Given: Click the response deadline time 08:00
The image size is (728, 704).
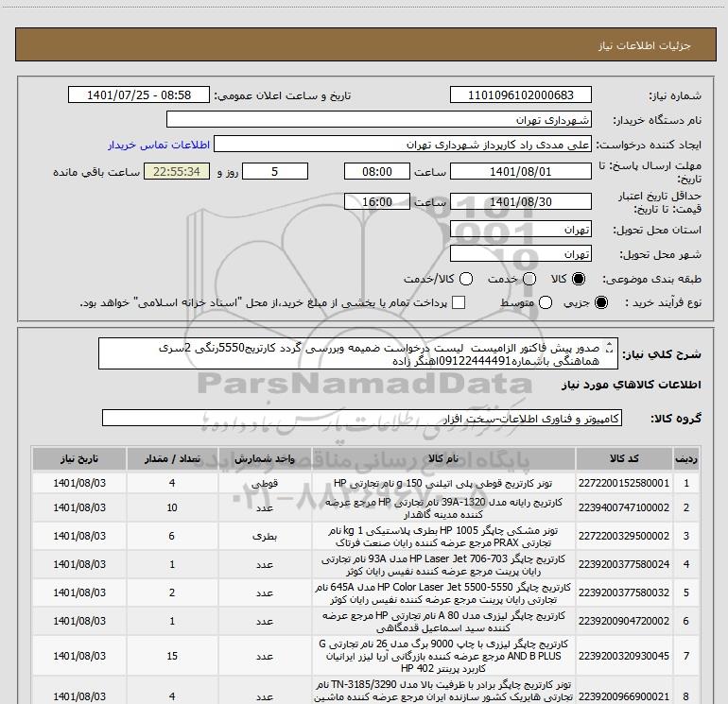Looking at the screenshot, I should [377, 171].
